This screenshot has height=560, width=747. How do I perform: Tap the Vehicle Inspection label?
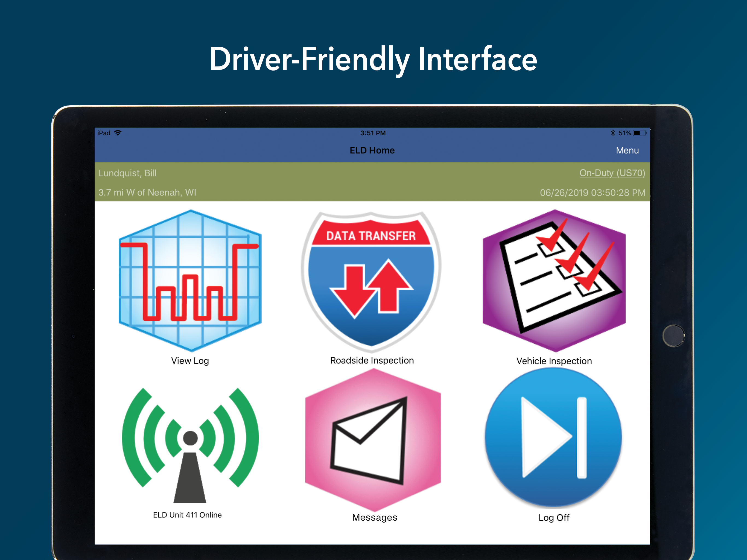click(x=554, y=361)
